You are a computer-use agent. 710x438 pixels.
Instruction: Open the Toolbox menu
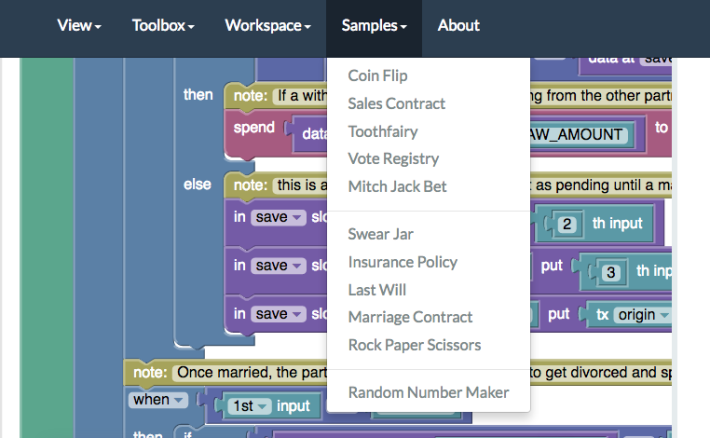[163, 26]
